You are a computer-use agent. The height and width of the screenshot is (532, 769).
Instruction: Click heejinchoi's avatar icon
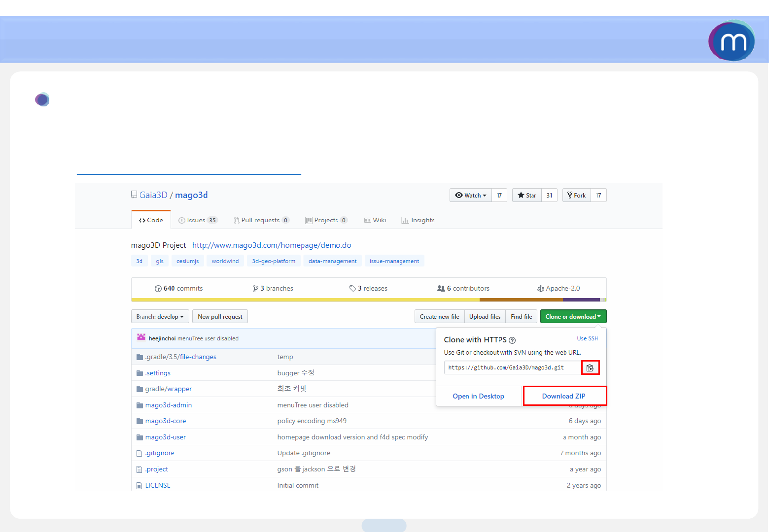[141, 337]
